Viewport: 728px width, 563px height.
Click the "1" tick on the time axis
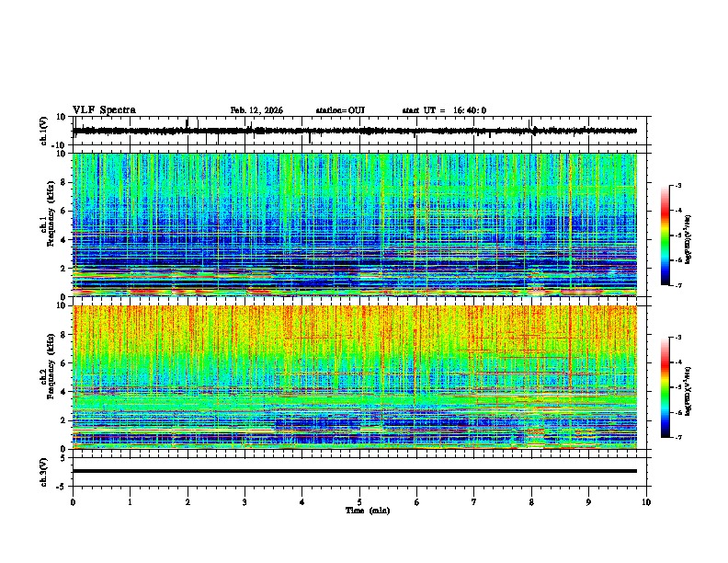click(130, 502)
